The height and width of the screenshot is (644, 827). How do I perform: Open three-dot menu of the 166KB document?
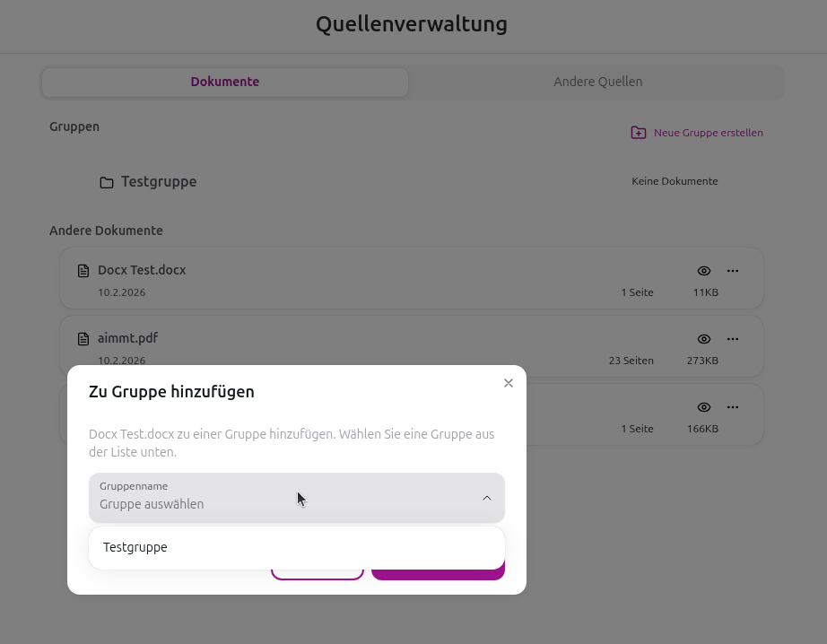click(733, 407)
